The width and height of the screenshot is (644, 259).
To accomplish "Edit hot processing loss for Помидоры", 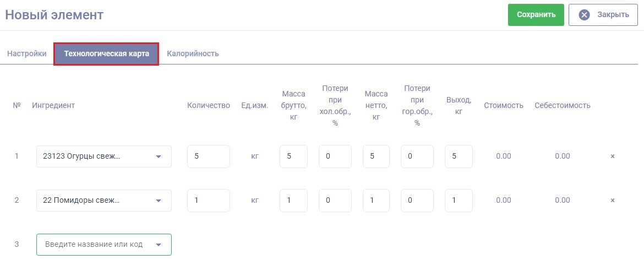I will pos(417,201).
